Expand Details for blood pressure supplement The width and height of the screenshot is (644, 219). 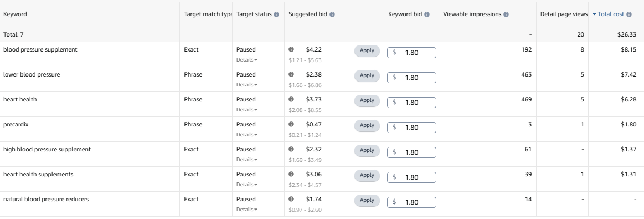click(247, 59)
